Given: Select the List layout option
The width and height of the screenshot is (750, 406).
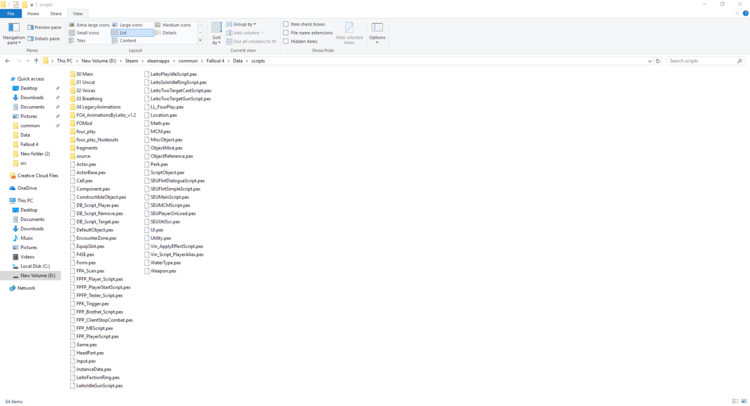Looking at the screenshot, I should pyautogui.click(x=132, y=33).
